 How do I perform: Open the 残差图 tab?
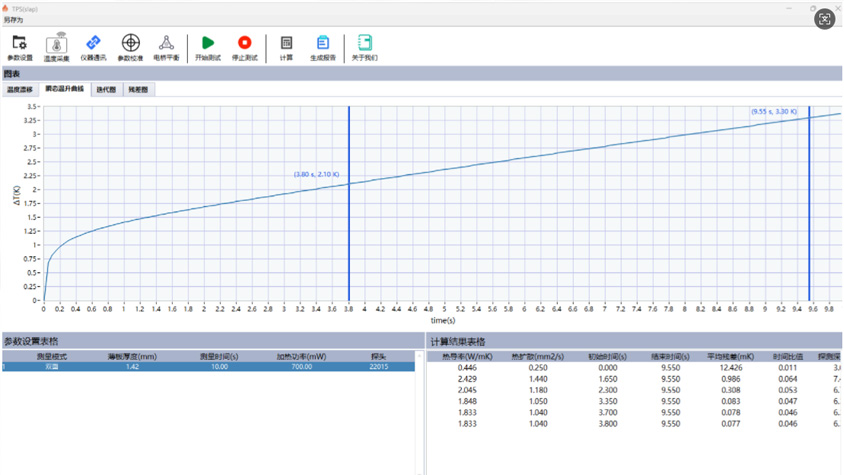tap(138, 89)
